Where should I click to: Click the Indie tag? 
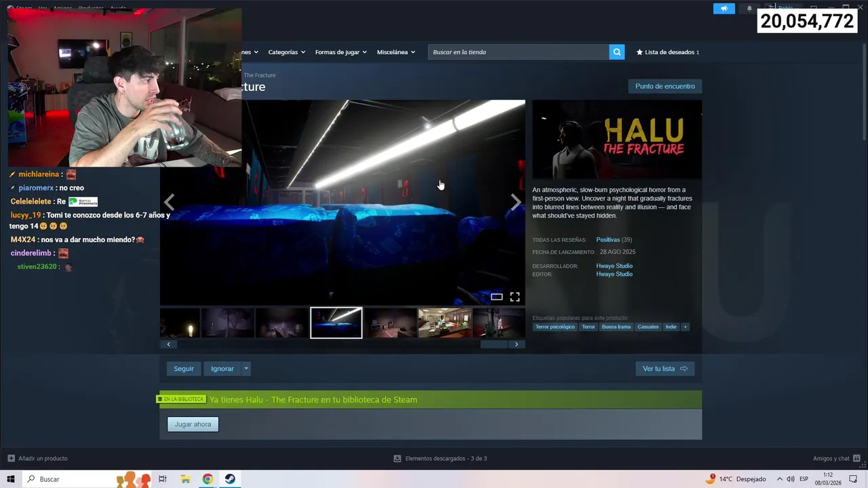(x=671, y=327)
